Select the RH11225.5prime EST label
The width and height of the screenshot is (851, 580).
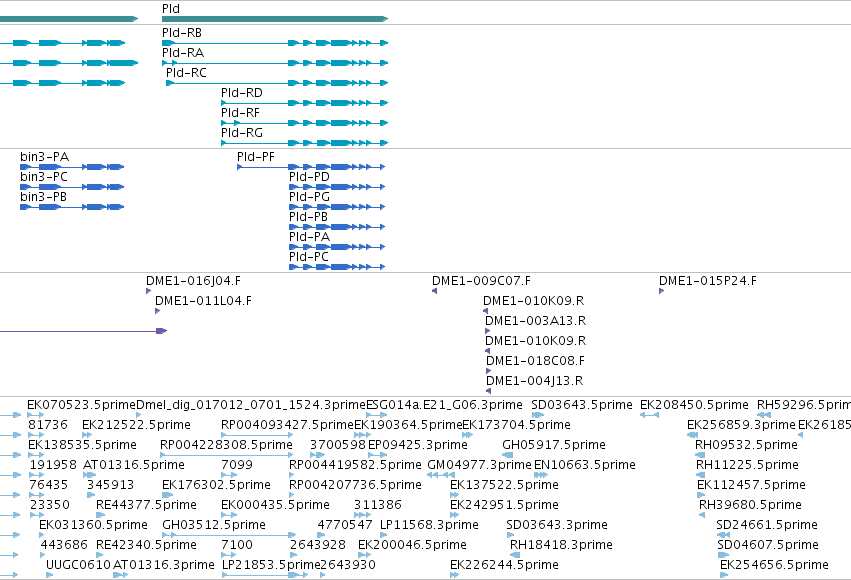click(x=747, y=466)
